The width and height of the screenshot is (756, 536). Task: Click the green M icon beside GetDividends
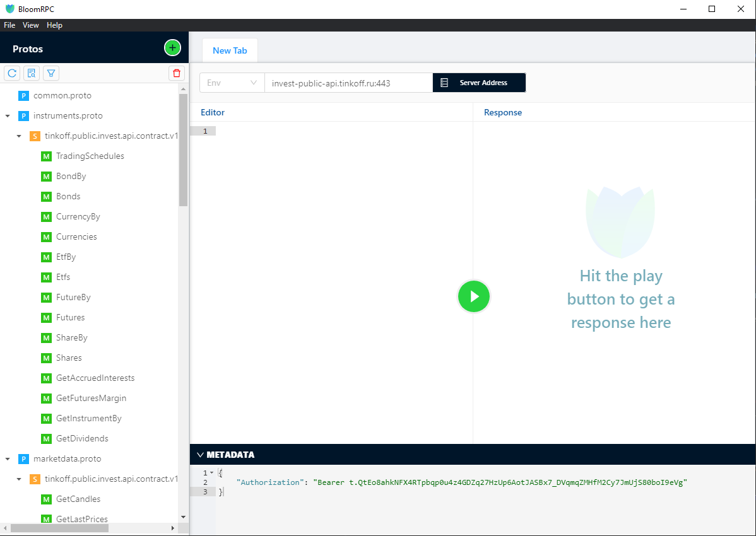click(x=46, y=439)
